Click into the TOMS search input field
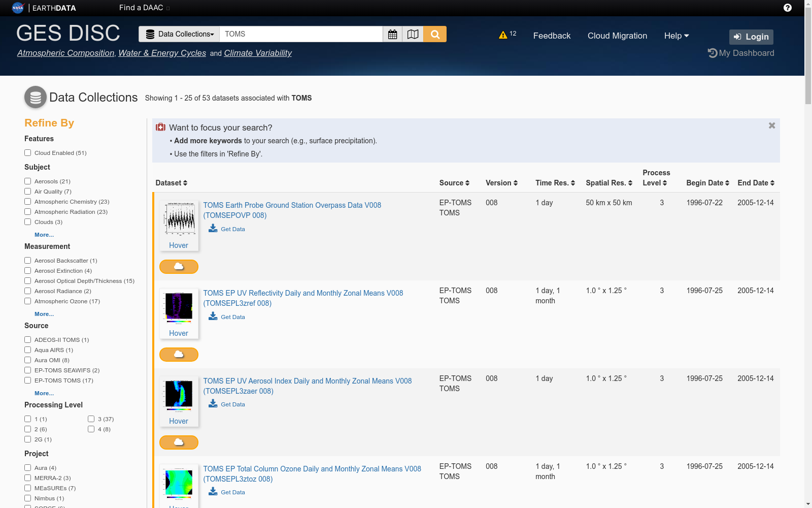The width and height of the screenshot is (812, 508). pos(301,34)
